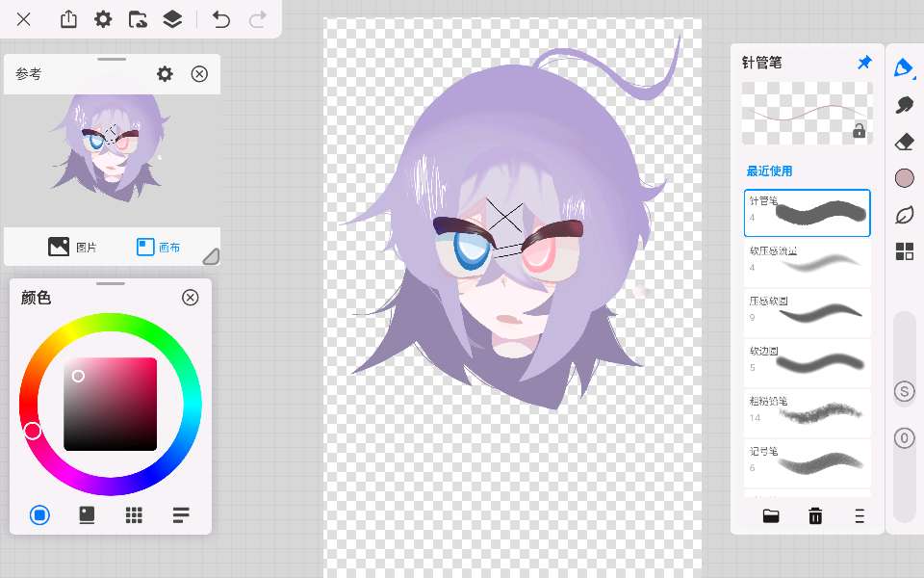Image resolution: width=924 pixels, height=578 pixels.
Task: Toggle the circled S button in the sidebar
Action: click(x=904, y=391)
